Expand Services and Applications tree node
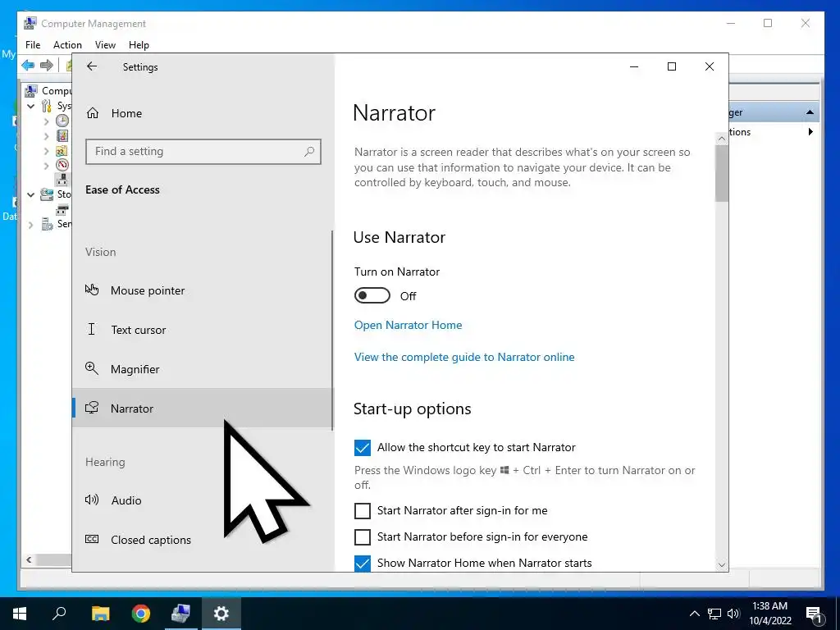 coord(31,225)
